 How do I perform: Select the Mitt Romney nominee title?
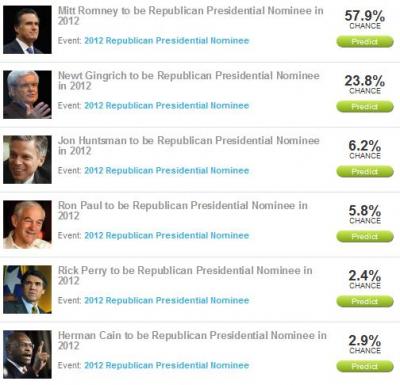coord(191,16)
